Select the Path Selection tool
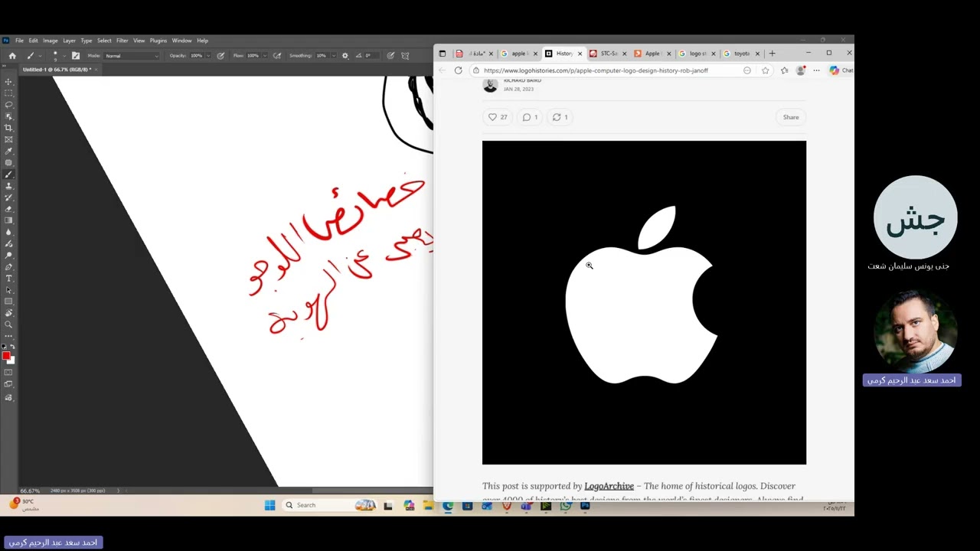The width and height of the screenshot is (980, 551). (8, 290)
